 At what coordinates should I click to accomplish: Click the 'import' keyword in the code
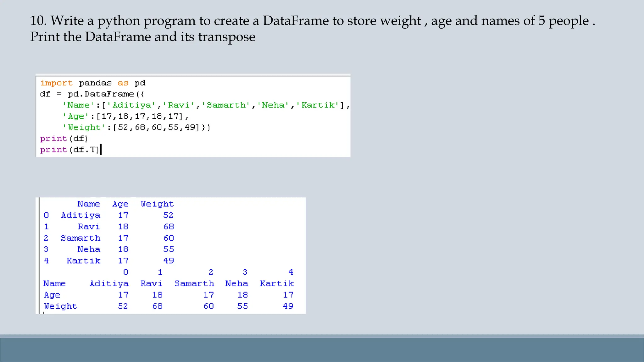(56, 83)
